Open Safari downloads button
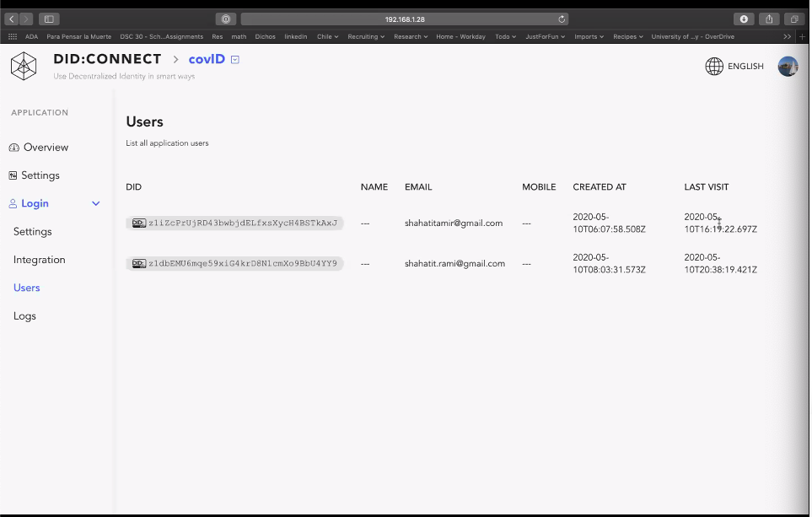The height and width of the screenshot is (517, 812). (744, 19)
